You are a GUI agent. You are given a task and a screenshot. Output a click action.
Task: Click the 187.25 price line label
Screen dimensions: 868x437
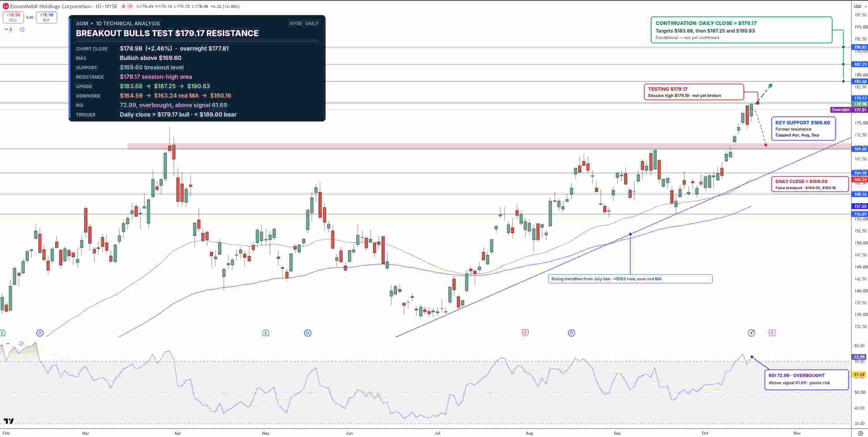pos(860,64)
